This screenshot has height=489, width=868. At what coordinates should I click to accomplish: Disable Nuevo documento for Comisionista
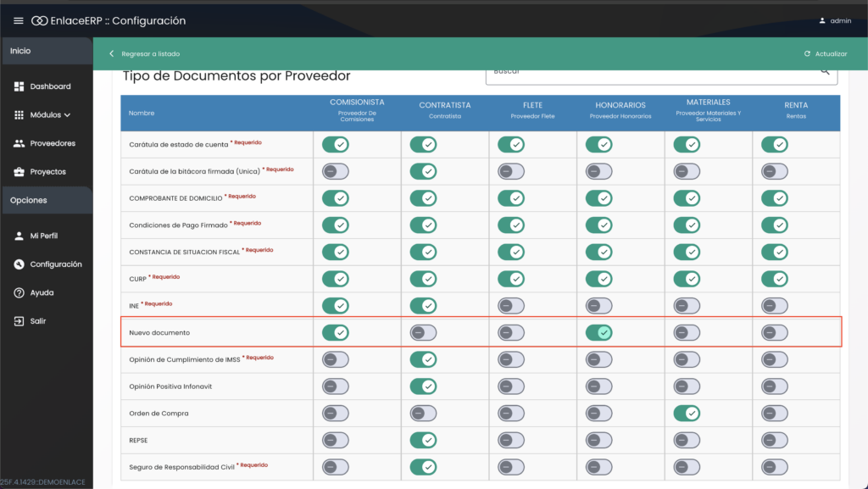[x=336, y=332]
